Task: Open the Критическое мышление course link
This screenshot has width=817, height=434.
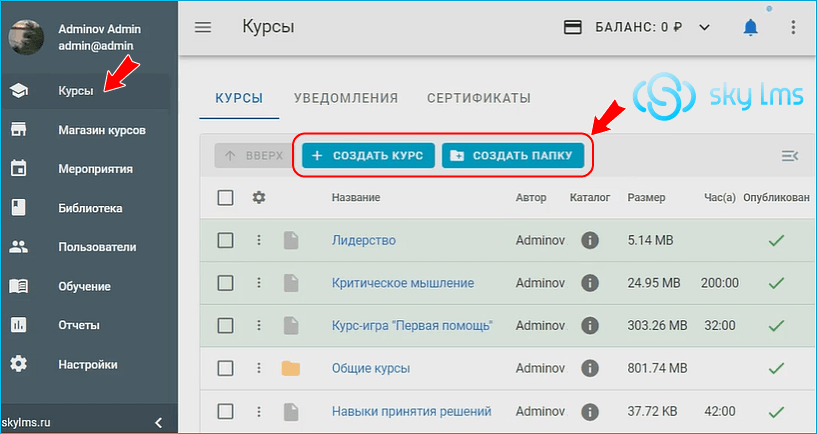Action: coord(403,283)
